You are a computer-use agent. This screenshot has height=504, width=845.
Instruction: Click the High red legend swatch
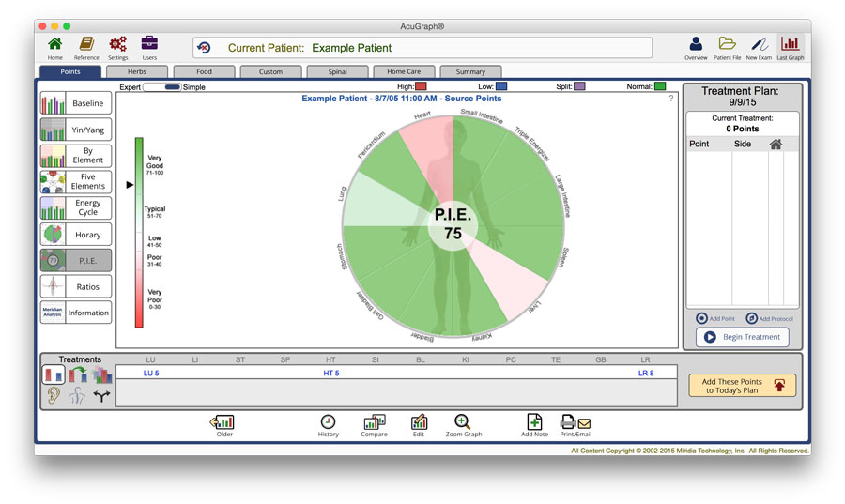point(421,86)
